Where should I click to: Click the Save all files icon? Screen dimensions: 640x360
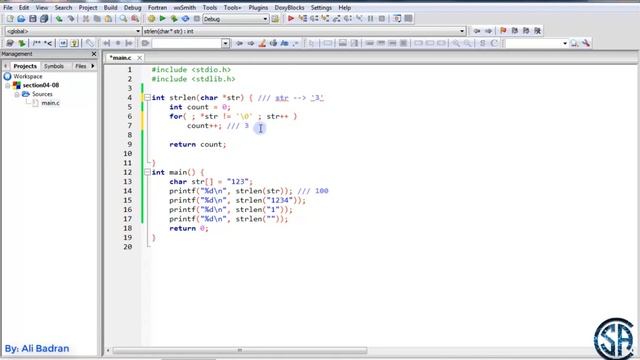44,19
